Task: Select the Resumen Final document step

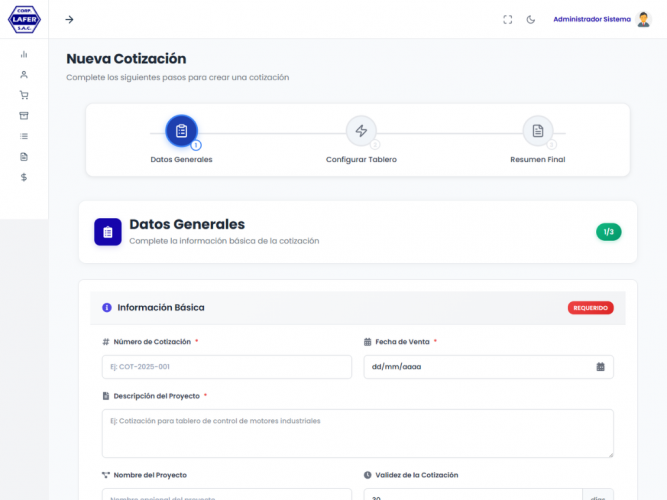Action: click(538, 131)
